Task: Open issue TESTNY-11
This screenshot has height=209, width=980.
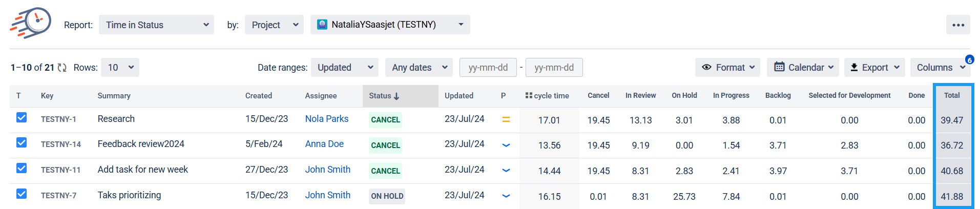Action: [x=60, y=170]
